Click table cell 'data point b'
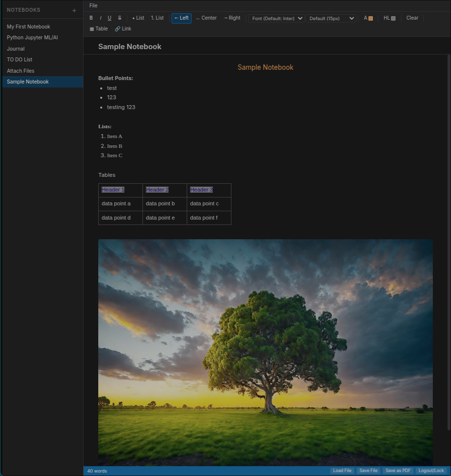451x476 pixels. click(165, 204)
